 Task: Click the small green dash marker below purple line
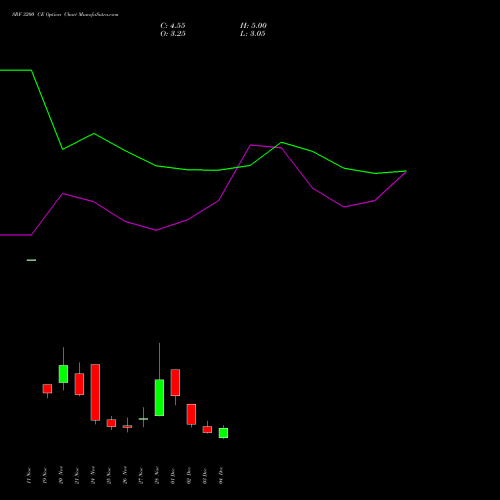[x=31, y=260]
